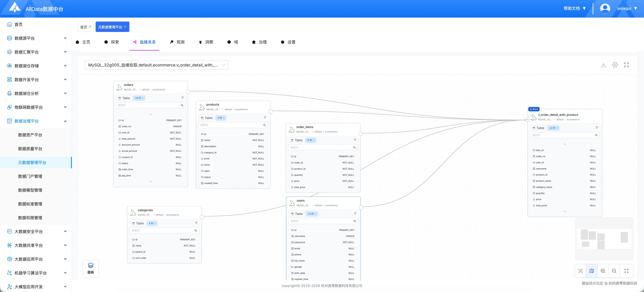
Task: Open the layers panel button
Action: (x=91, y=268)
